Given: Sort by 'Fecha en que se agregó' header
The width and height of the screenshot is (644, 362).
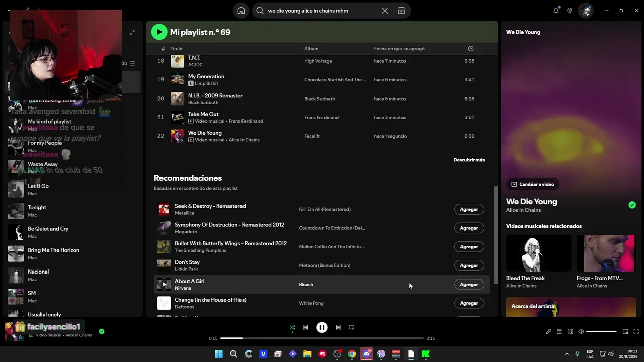Looking at the screenshot, I should click(399, 49).
